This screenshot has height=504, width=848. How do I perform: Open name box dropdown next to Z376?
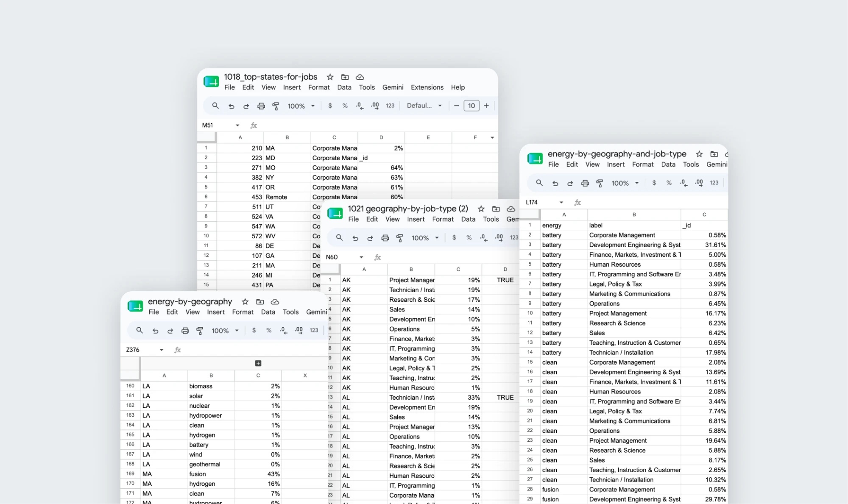[x=162, y=350]
